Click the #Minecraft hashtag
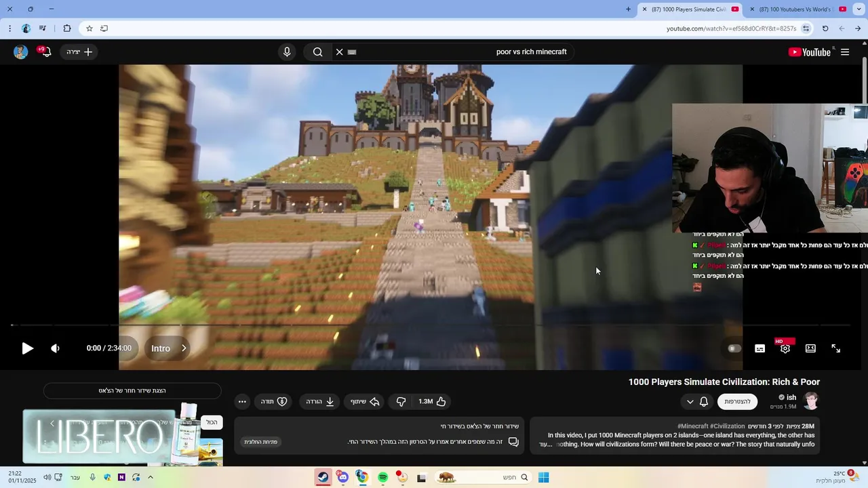This screenshot has width=868, height=488. point(694,426)
